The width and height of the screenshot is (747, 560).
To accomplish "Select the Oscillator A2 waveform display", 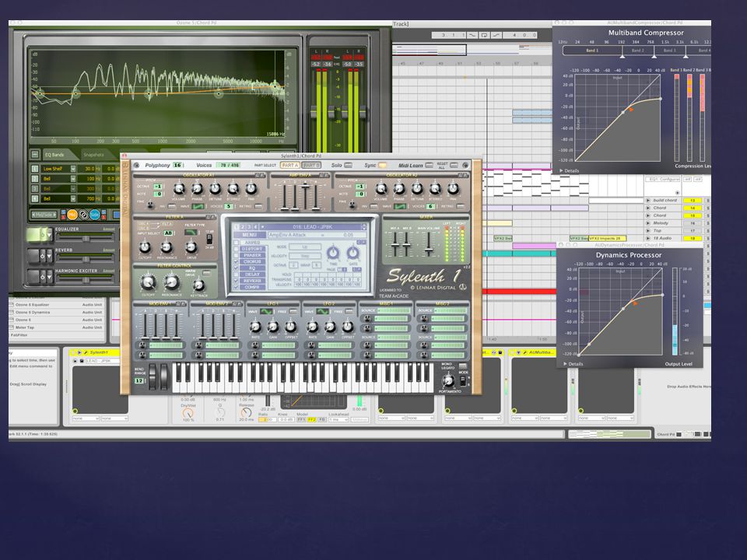I will [400, 206].
